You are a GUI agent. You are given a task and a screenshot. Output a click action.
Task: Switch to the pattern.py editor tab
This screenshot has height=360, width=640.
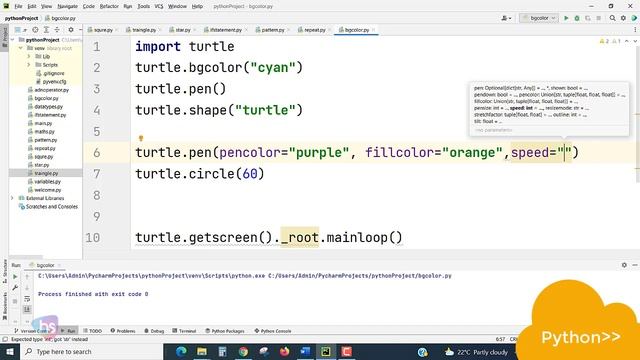(x=273, y=30)
